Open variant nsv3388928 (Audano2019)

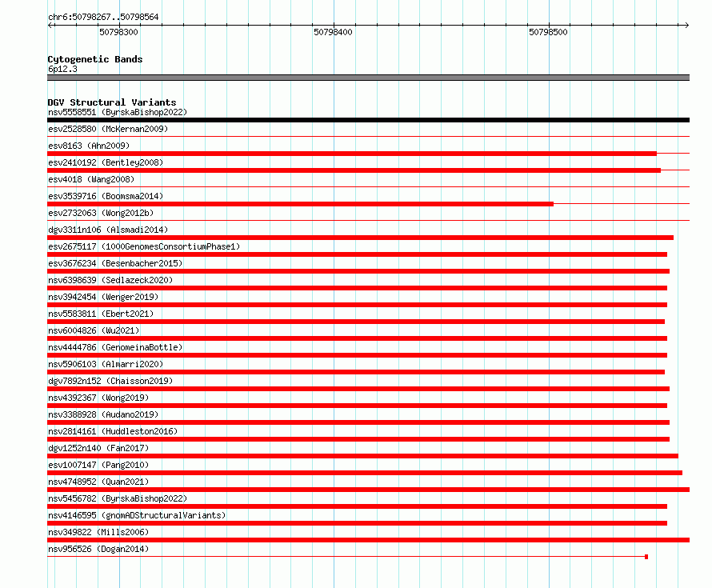pos(103,414)
